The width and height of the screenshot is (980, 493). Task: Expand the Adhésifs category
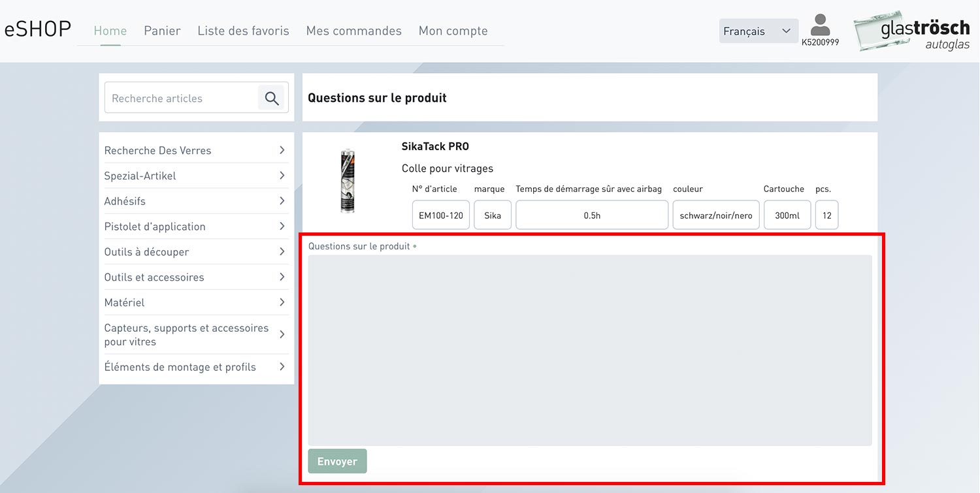(196, 201)
